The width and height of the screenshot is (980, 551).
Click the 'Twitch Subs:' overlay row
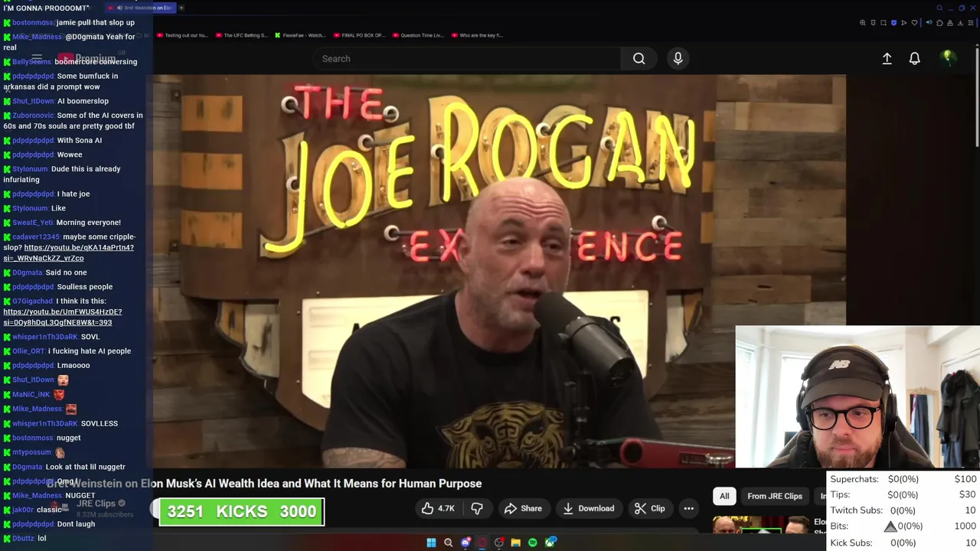click(903, 510)
